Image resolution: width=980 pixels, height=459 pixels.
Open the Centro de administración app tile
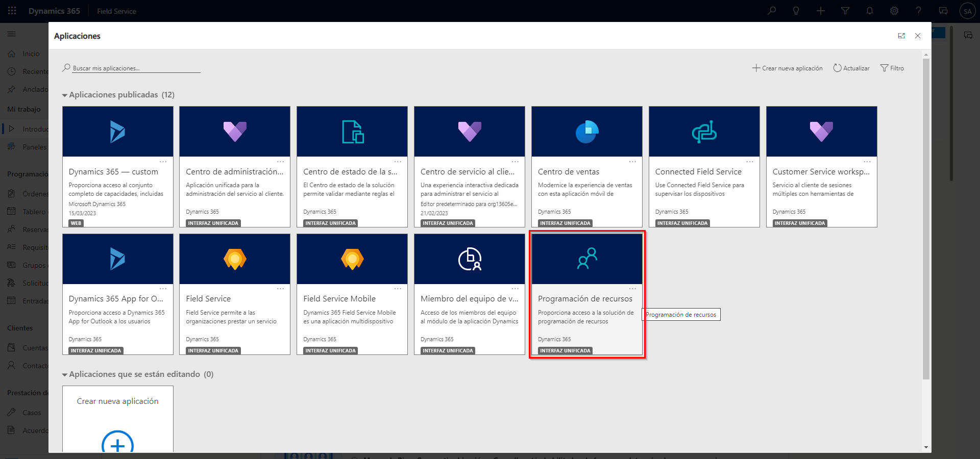235,167
